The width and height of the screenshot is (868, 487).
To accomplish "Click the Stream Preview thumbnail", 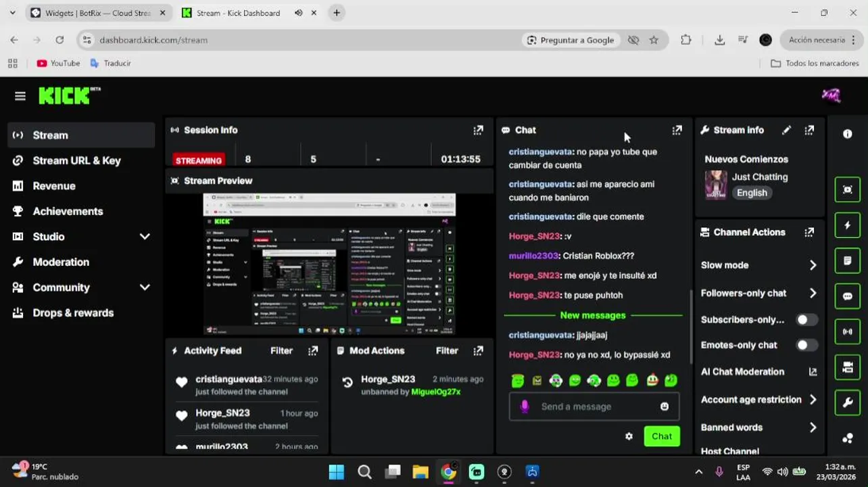I will (x=329, y=264).
